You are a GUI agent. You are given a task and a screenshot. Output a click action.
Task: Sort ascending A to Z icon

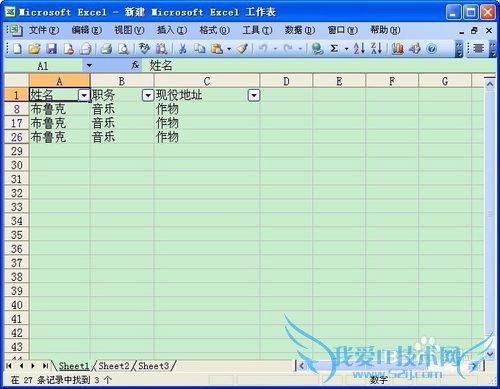pos(359,49)
